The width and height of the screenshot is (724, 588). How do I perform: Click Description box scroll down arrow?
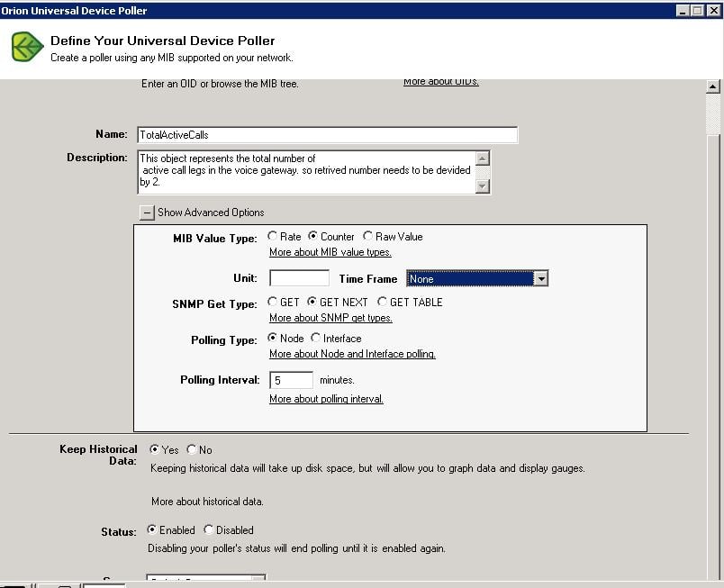[482, 186]
